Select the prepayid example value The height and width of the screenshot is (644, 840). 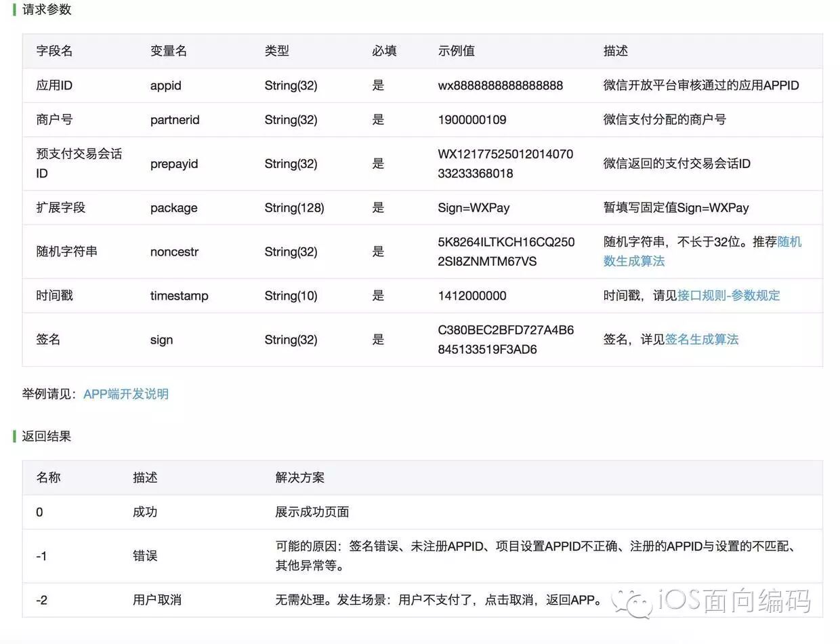(505, 163)
